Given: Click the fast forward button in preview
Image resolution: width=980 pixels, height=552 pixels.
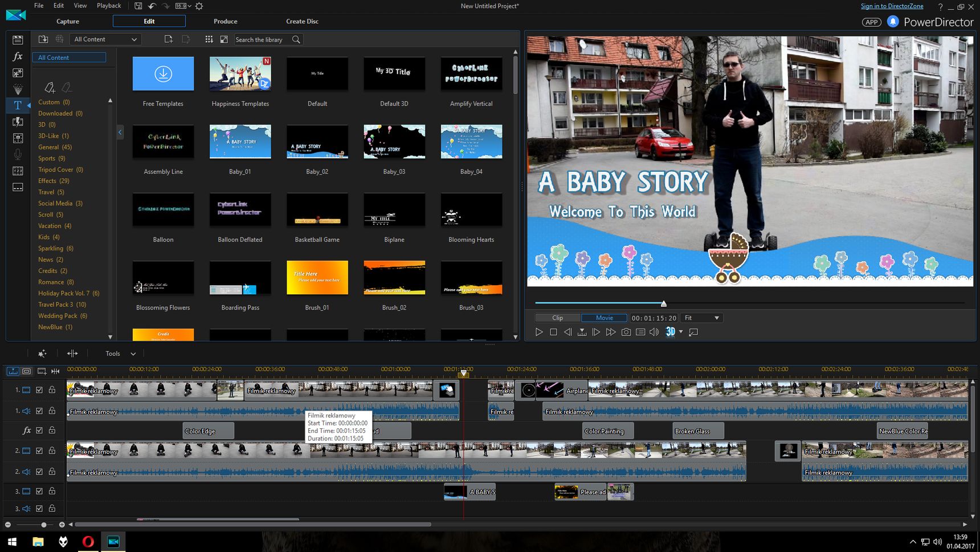Looking at the screenshot, I should pyautogui.click(x=611, y=332).
